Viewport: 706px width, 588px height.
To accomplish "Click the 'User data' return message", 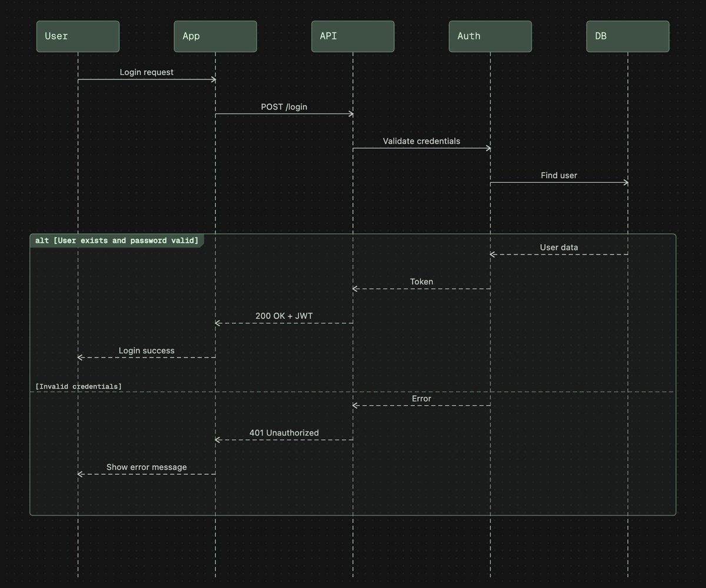I will point(558,247).
